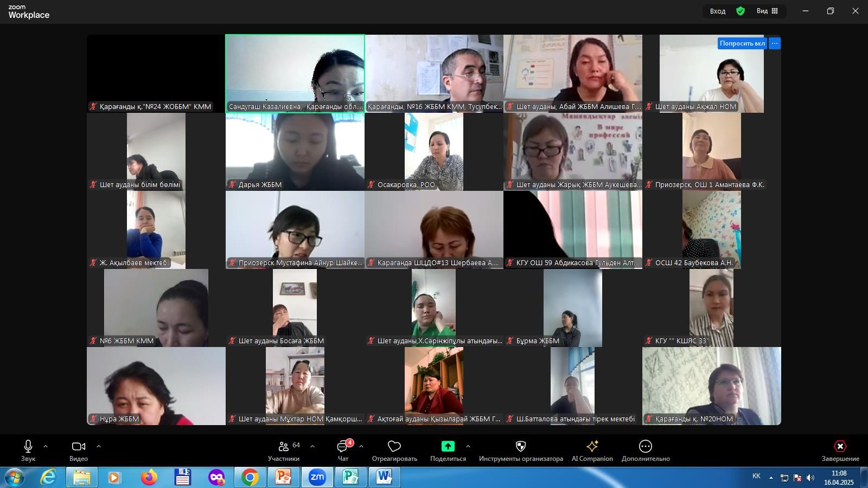The image size is (868, 488).
Task: Open Google Chrome from the taskbar
Action: tap(250, 477)
